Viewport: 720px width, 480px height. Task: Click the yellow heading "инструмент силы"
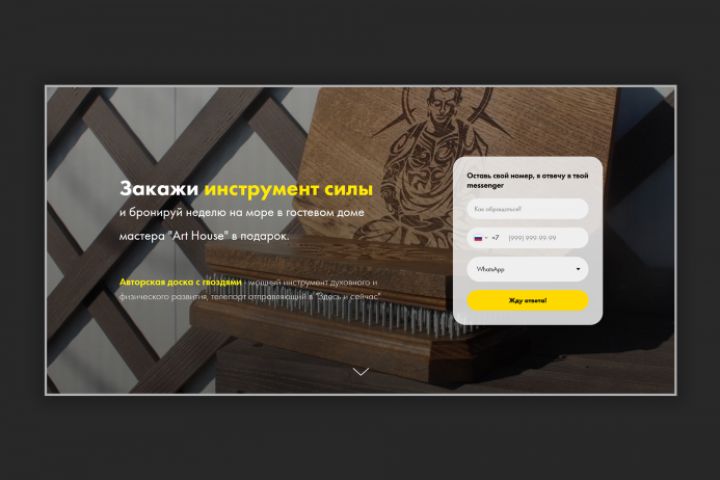coord(288,189)
